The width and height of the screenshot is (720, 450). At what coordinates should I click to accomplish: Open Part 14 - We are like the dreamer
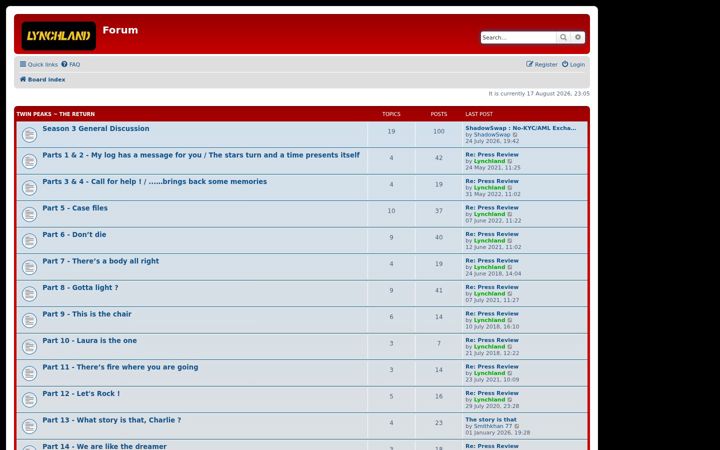(x=105, y=446)
